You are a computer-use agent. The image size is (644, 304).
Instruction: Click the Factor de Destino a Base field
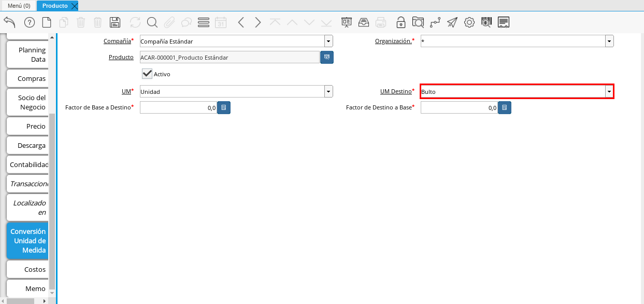[459, 107]
